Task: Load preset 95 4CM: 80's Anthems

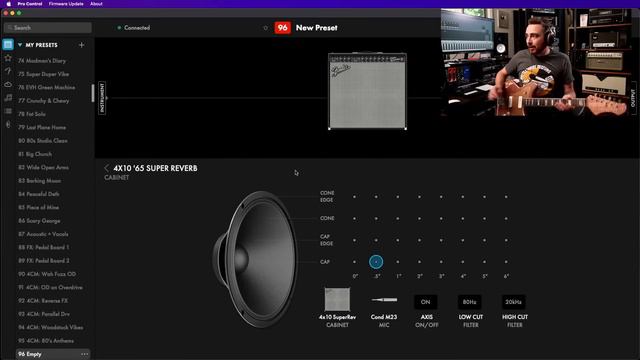Action: (x=46, y=340)
